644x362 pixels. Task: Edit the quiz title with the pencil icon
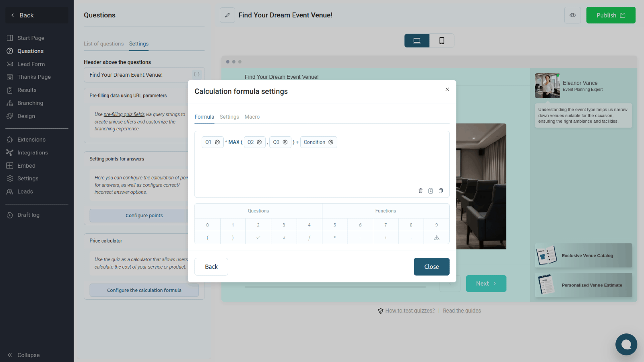227,15
